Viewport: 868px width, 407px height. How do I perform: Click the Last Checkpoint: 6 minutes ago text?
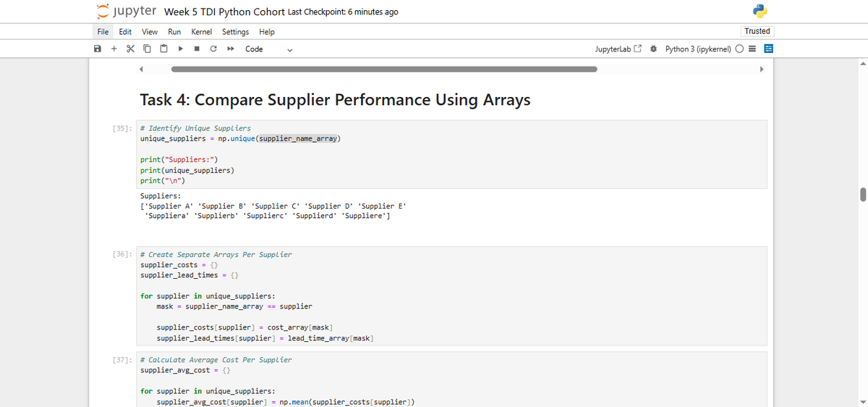click(x=343, y=12)
